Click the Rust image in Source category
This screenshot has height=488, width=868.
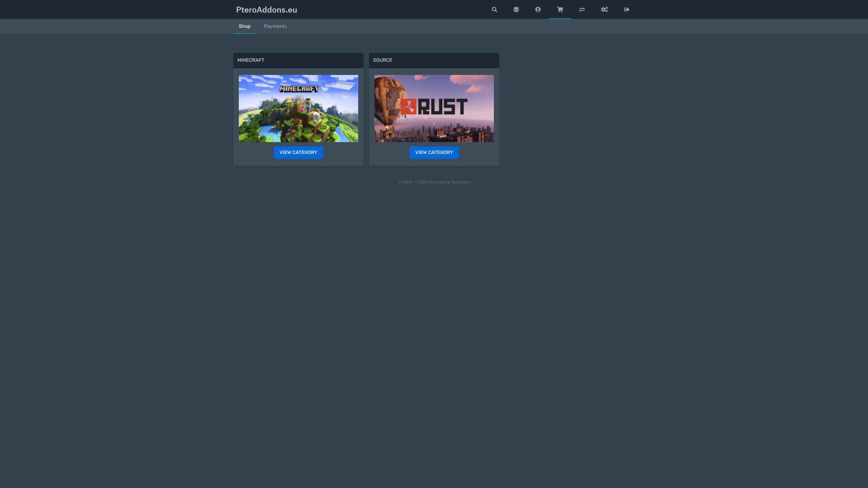(434, 108)
